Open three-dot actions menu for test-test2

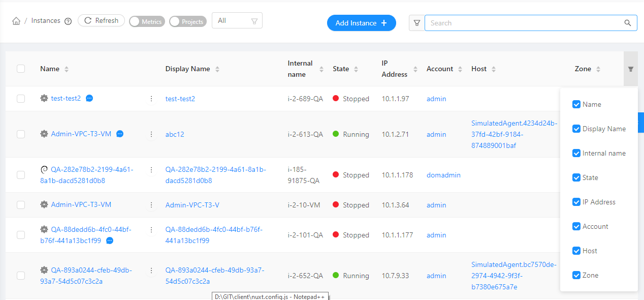click(x=151, y=99)
